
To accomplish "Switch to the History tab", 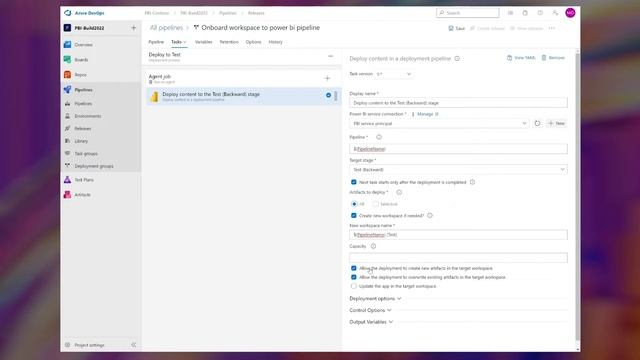I will pyautogui.click(x=276, y=42).
